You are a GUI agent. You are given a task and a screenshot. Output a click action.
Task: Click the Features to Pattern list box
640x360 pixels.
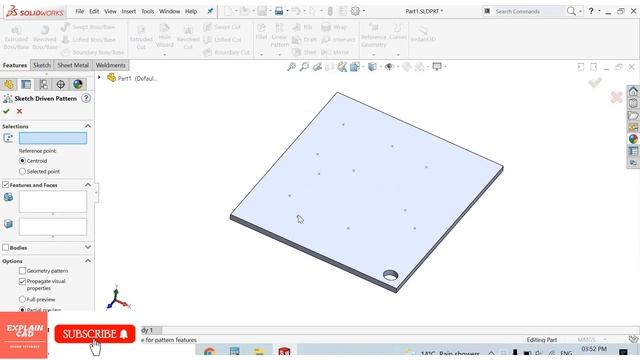point(53,202)
